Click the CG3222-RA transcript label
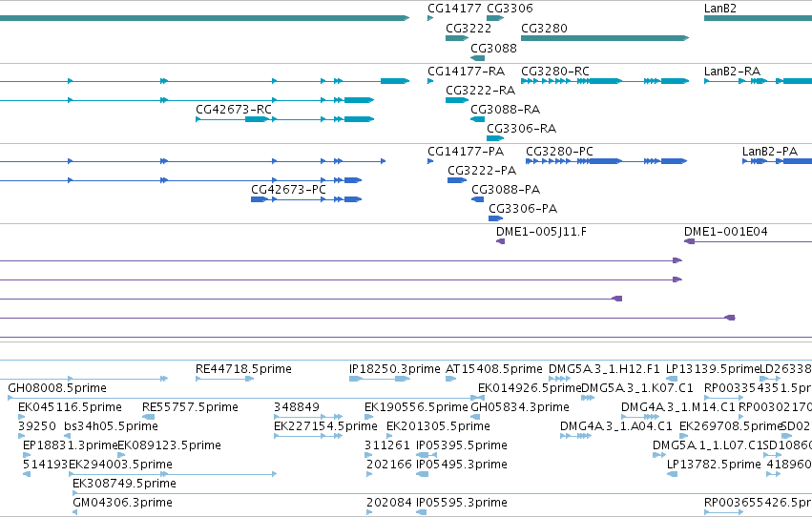This screenshot has width=812, height=517. point(481,90)
